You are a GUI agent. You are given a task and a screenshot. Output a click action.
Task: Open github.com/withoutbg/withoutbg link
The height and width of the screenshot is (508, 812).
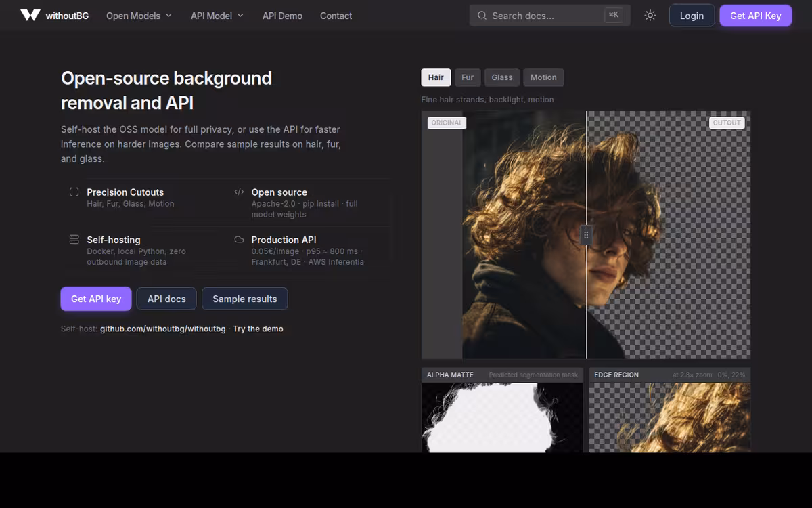[163, 329]
